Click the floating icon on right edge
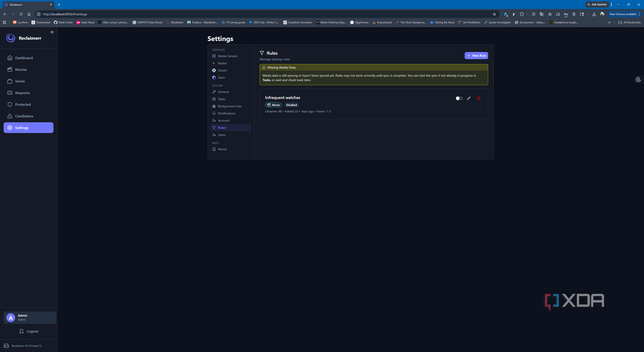644x352 pixels. [638, 80]
